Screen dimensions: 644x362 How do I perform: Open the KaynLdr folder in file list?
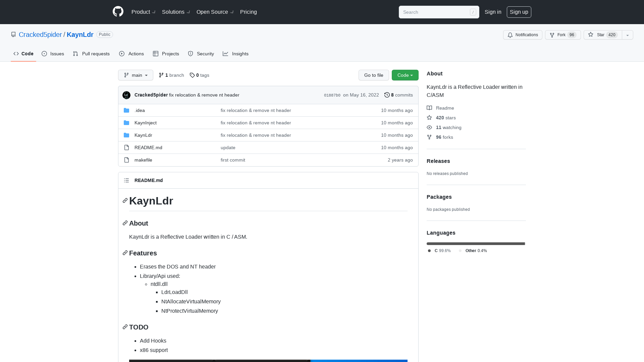coord(143,135)
